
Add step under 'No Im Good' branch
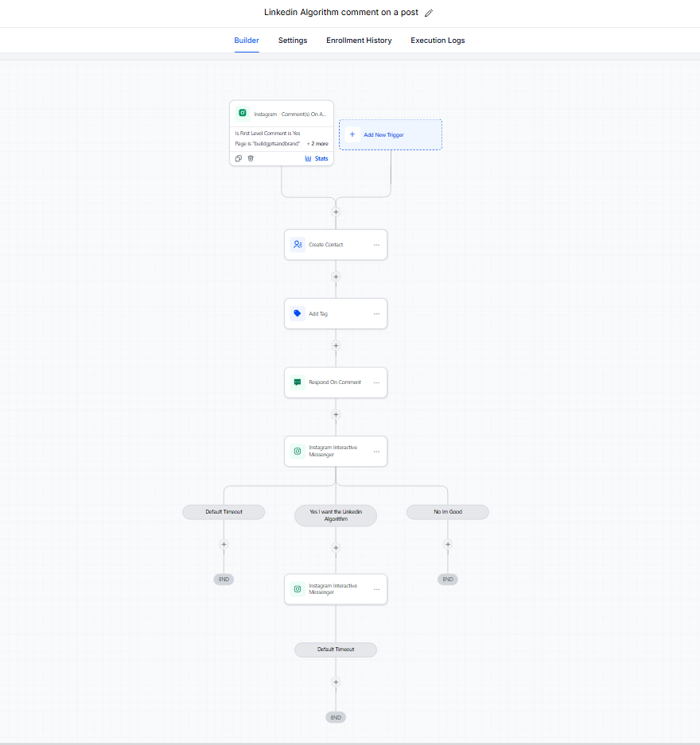coord(448,544)
